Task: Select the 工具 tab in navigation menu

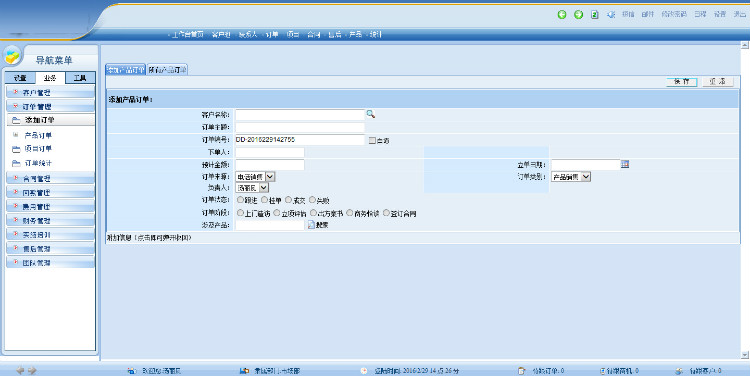Action: (80, 77)
